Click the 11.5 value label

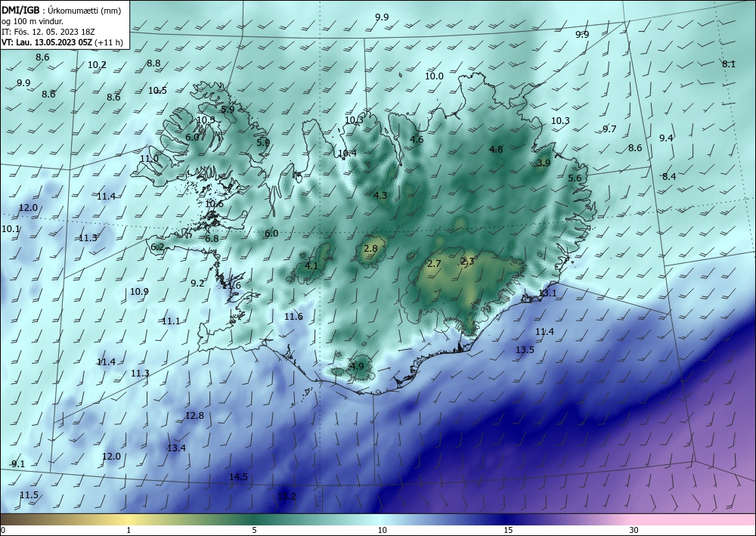point(29,495)
